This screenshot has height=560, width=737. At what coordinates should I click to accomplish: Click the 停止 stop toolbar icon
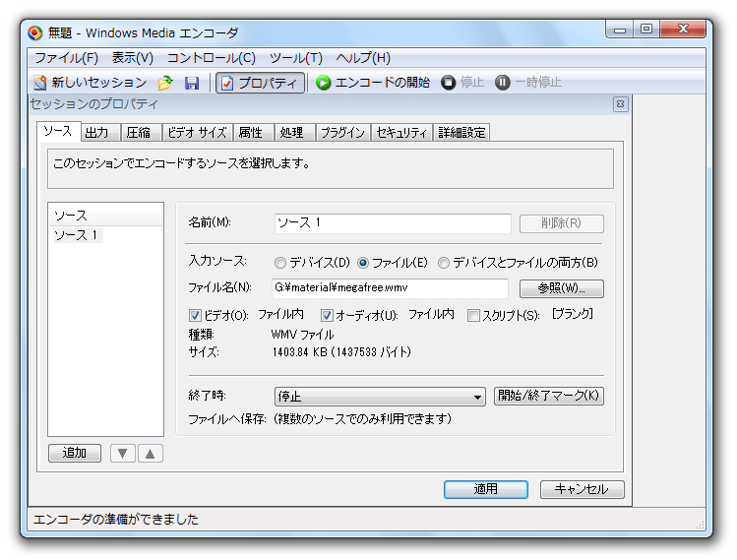(x=449, y=83)
